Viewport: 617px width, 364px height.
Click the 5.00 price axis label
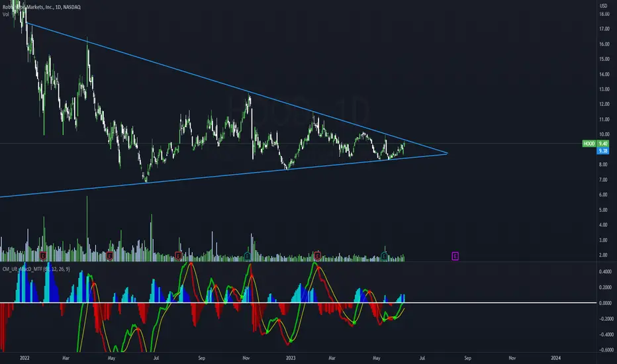pyautogui.click(x=603, y=210)
